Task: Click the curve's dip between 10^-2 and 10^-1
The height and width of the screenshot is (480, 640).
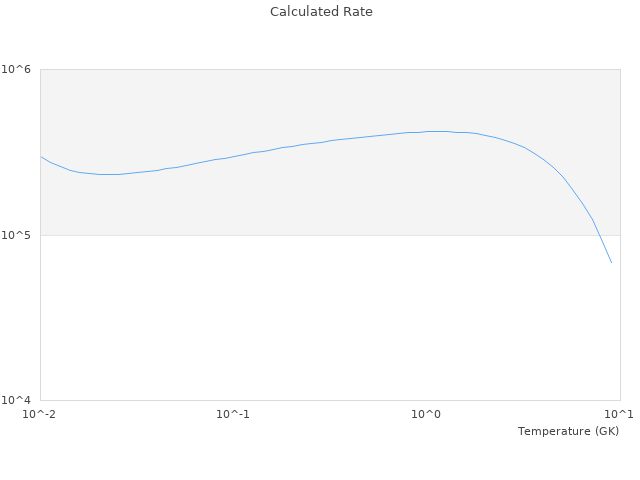Action: click(110, 174)
